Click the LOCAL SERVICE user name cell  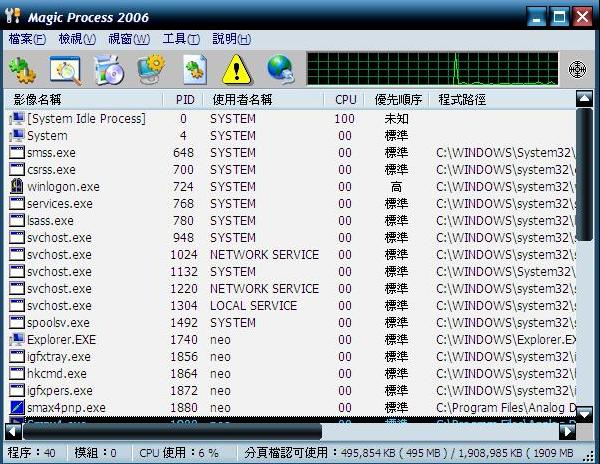[x=253, y=306]
